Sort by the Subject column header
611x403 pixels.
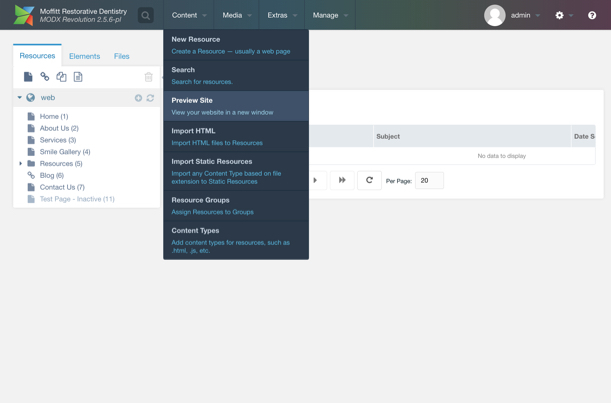[x=472, y=136]
